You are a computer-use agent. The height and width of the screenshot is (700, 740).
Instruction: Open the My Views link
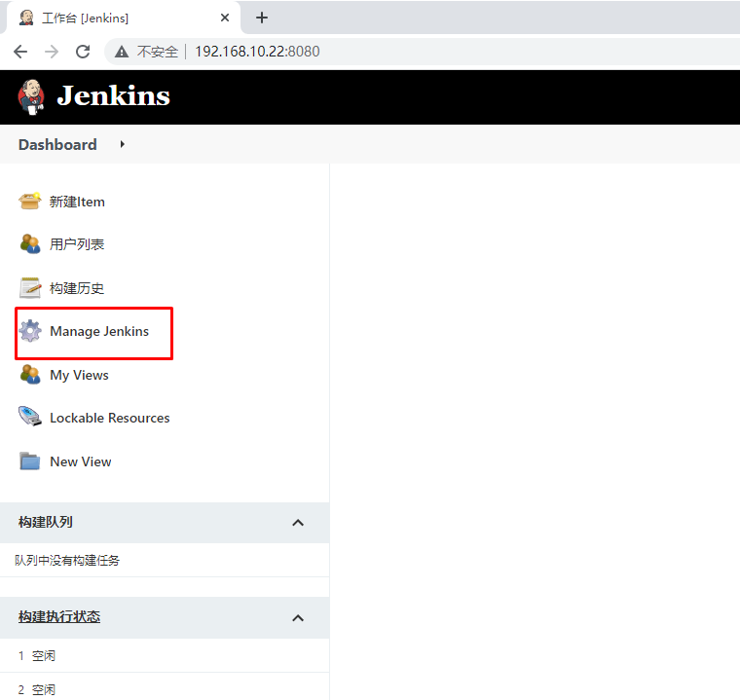coord(79,375)
